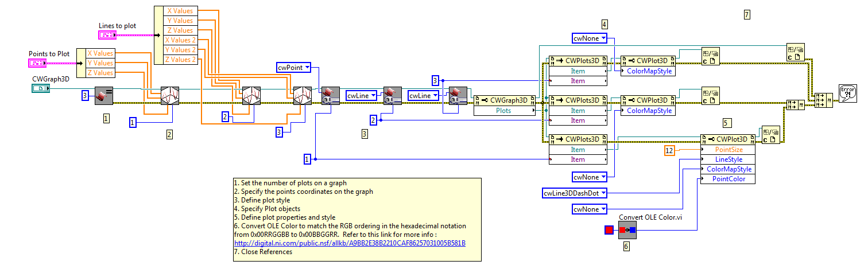Image resolution: width=868 pixels, height=269 pixels.
Task: Select Y Values 2 in Lines unbundle
Action: [x=180, y=50]
